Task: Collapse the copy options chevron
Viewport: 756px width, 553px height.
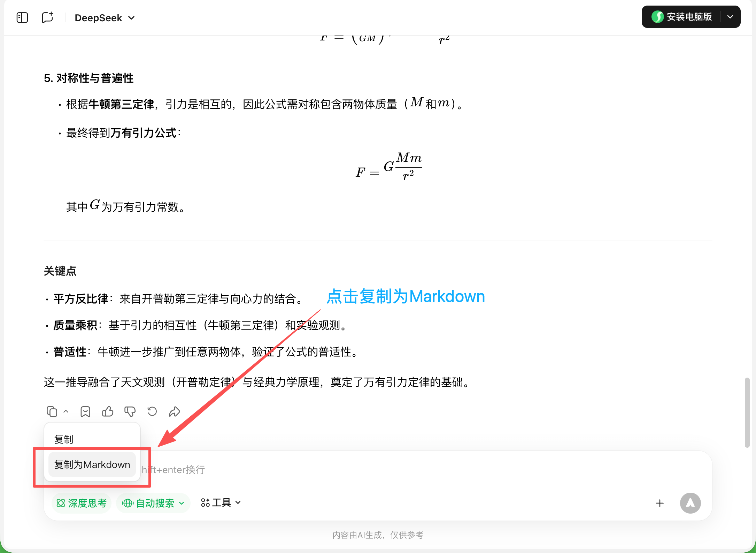Action: (x=66, y=412)
